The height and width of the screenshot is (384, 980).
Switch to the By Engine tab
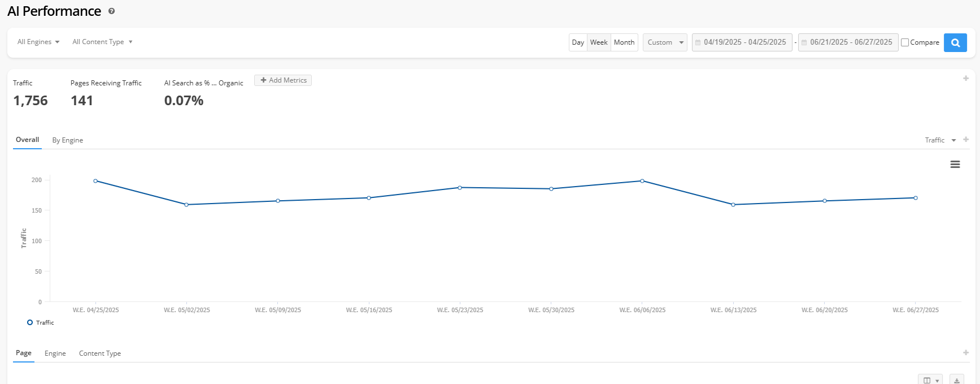68,140
